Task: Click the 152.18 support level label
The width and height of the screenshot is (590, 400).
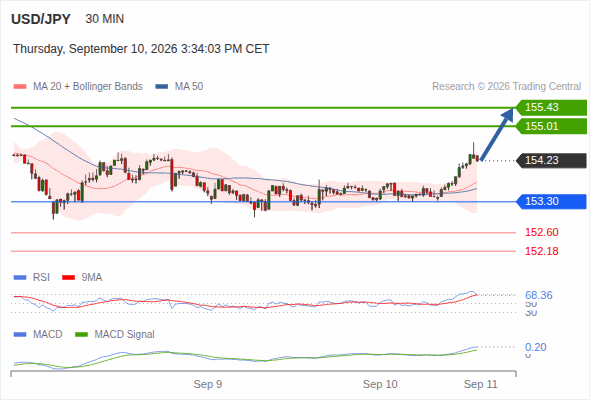Action: pos(541,251)
